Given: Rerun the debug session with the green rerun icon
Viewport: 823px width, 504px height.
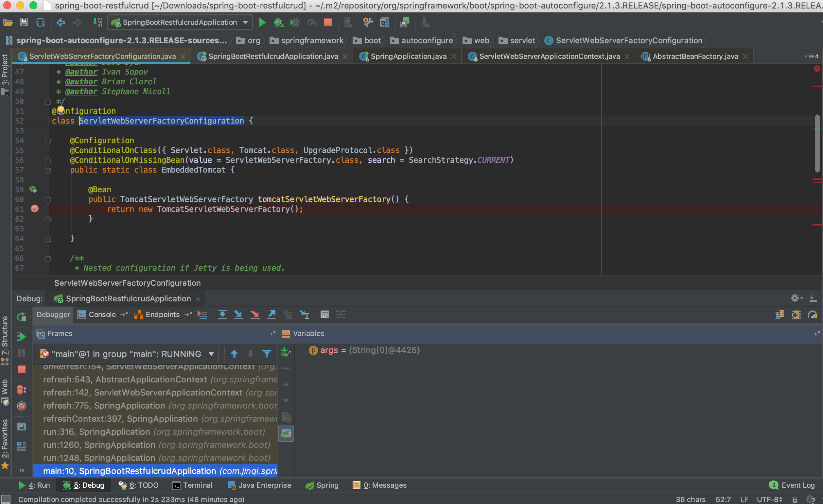Looking at the screenshot, I should point(22,316).
